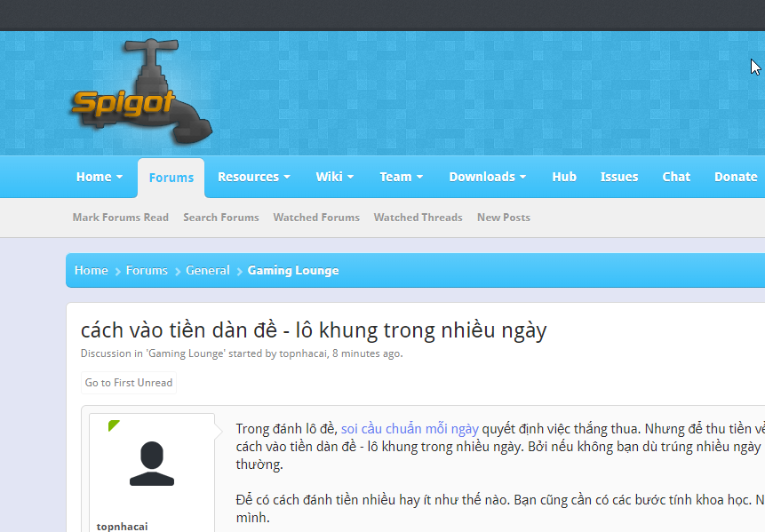Show New Posts
Screen dimensions: 765x532
[503, 217]
